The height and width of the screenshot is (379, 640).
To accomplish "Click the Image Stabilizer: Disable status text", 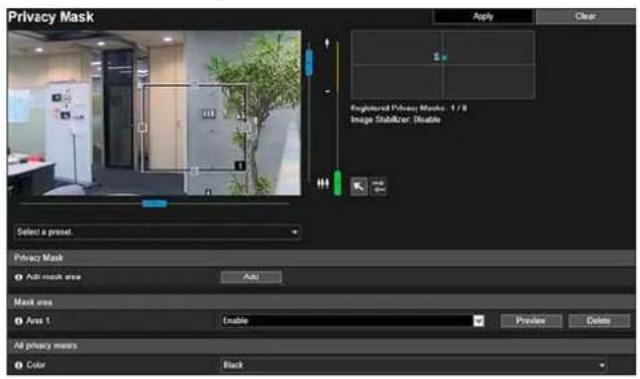I will tap(396, 120).
